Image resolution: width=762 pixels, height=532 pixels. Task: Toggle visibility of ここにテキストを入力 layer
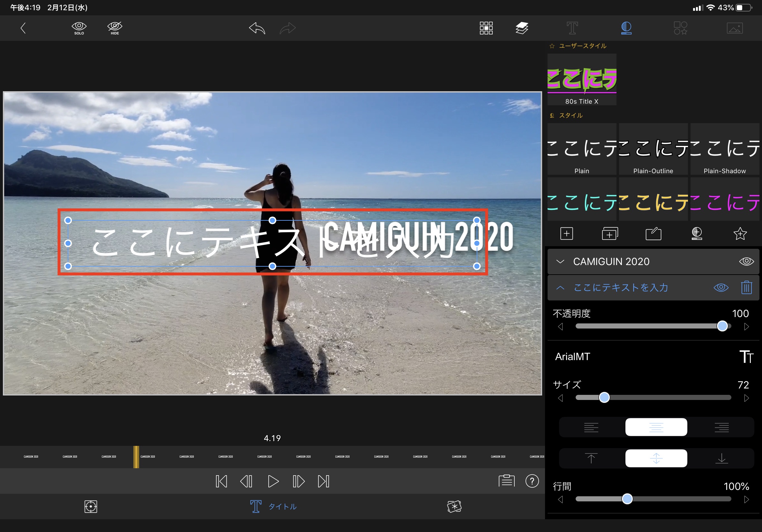pyautogui.click(x=721, y=287)
